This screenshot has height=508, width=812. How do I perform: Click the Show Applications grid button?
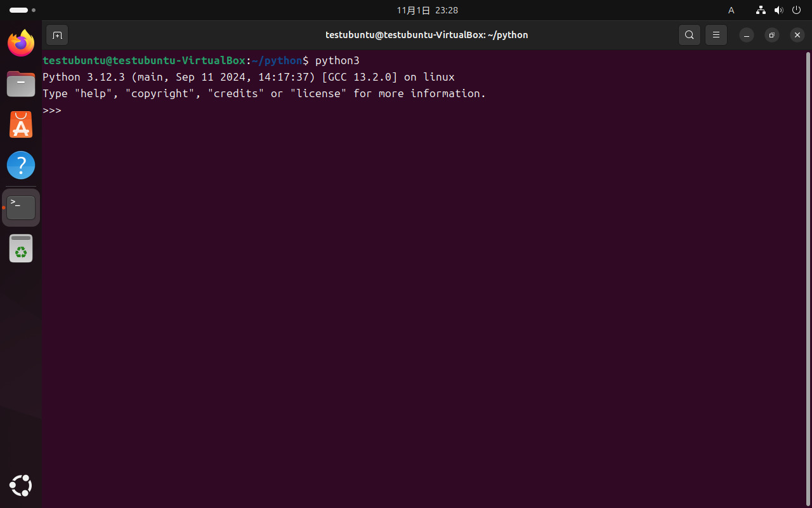pos(21,486)
